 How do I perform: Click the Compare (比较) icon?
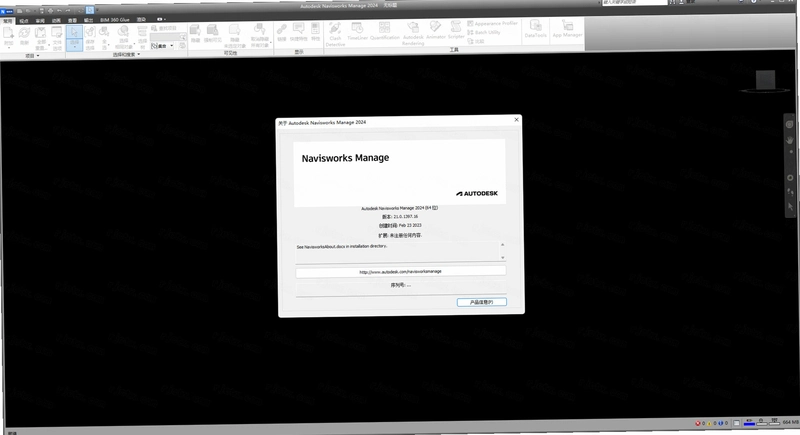476,41
